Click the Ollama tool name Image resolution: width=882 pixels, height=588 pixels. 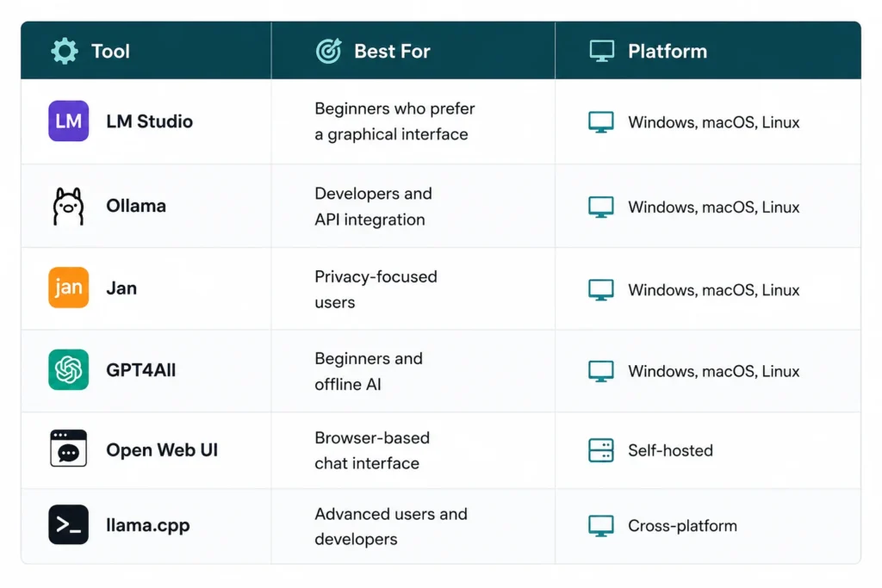(136, 206)
